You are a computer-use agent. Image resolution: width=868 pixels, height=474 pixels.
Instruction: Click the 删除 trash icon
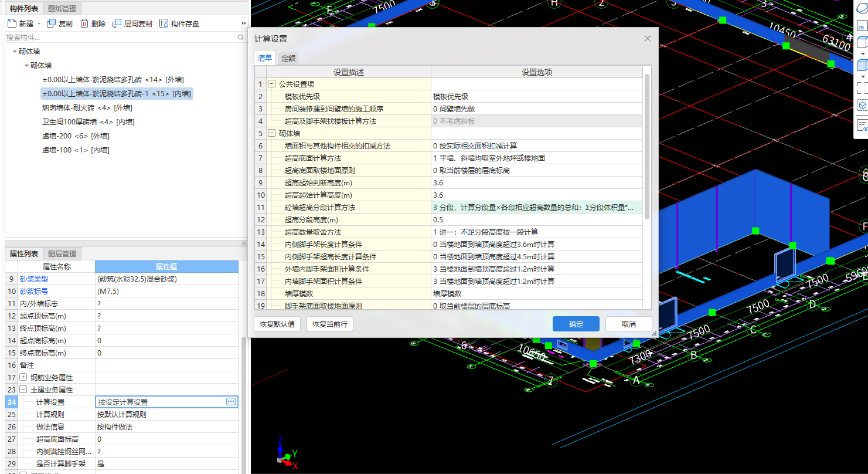(x=84, y=23)
